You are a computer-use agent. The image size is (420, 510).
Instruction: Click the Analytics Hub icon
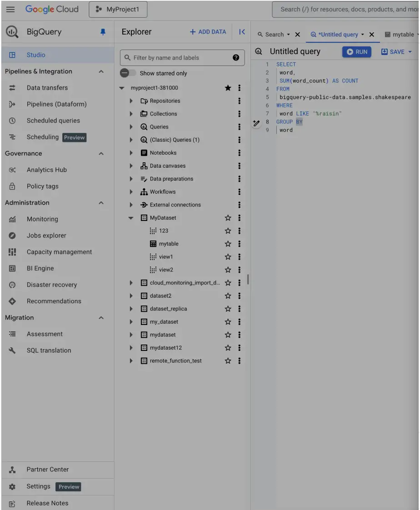point(12,170)
